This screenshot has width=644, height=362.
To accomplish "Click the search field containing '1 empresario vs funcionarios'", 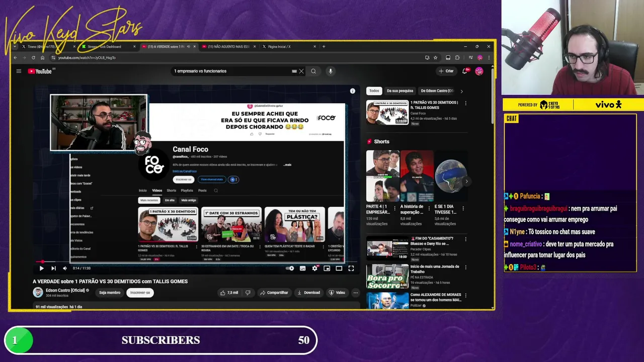I will [x=231, y=71].
